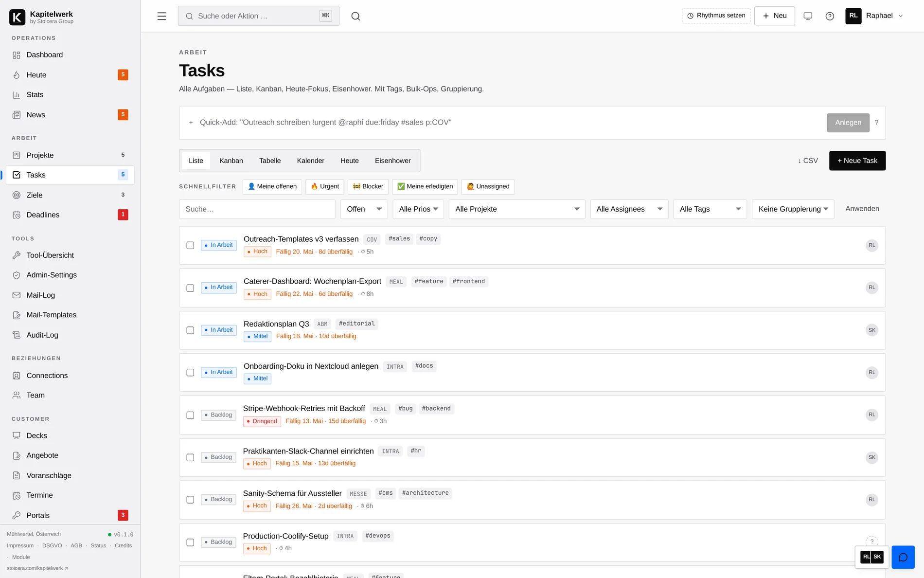Focus the task list Suche field
924x578 pixels.
pyautogui.click(x=257, y=209)
